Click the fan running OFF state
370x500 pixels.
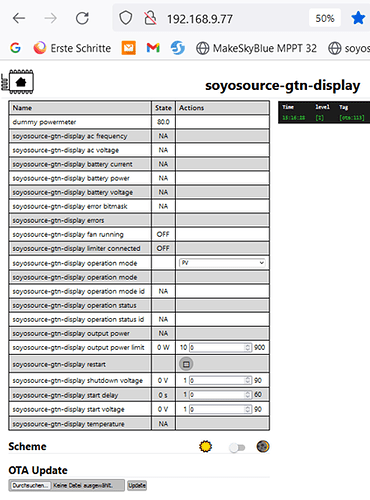click(163, 234)
